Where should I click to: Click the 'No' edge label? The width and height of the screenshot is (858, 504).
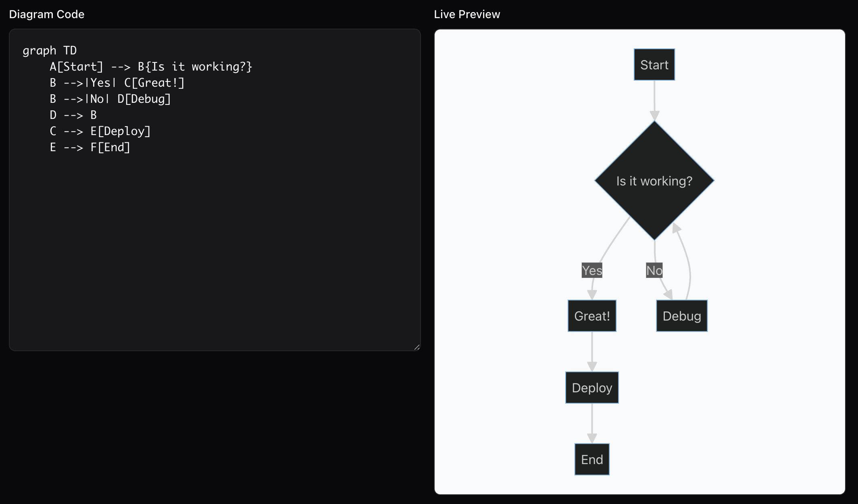coord(654,271)
